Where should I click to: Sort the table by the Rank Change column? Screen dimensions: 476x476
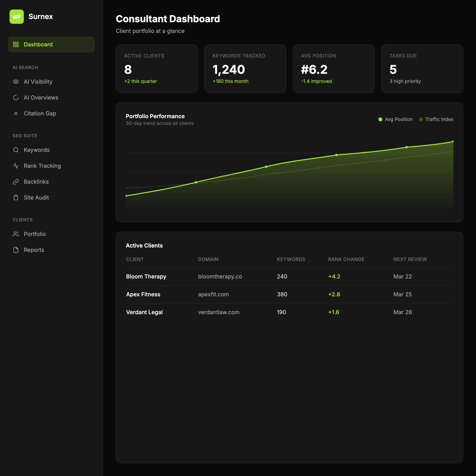coord(346,259)
